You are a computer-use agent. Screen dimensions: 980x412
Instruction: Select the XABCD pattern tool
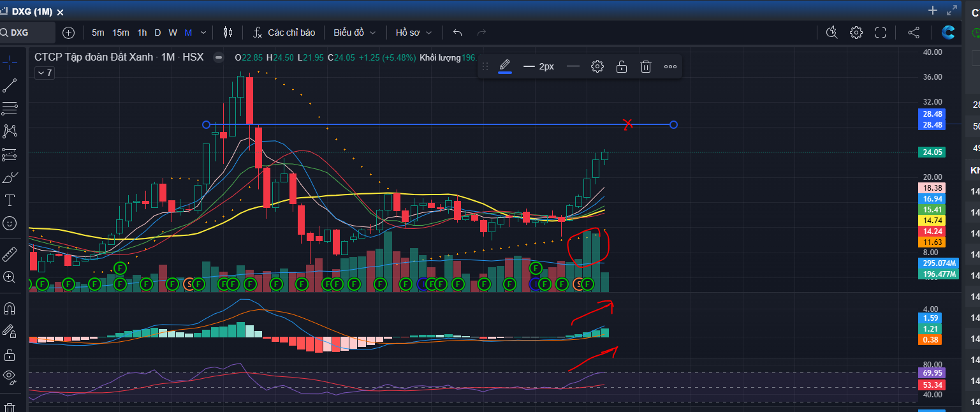10,131
